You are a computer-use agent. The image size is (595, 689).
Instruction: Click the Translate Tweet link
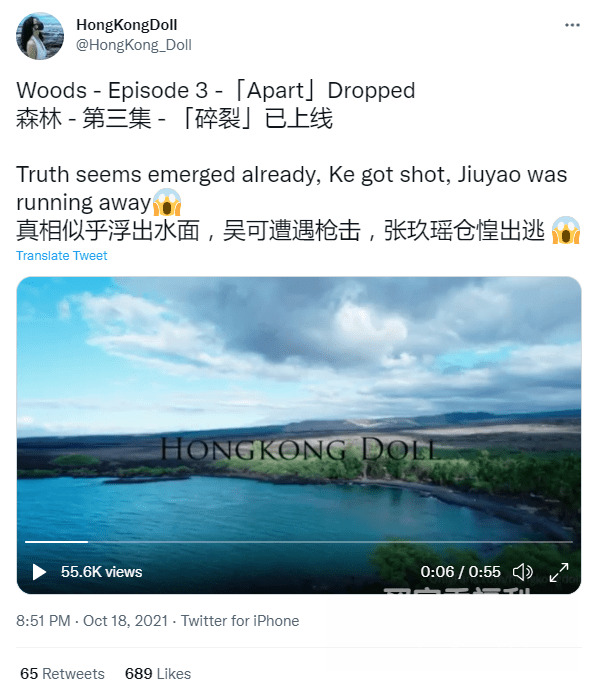[x=62, y=256]
